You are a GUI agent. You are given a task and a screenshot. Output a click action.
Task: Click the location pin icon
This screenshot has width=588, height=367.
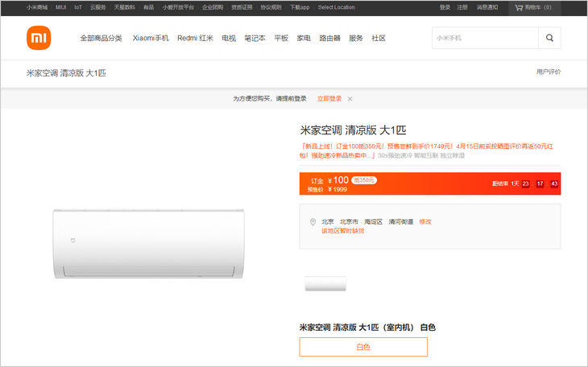tap(313, 222)
